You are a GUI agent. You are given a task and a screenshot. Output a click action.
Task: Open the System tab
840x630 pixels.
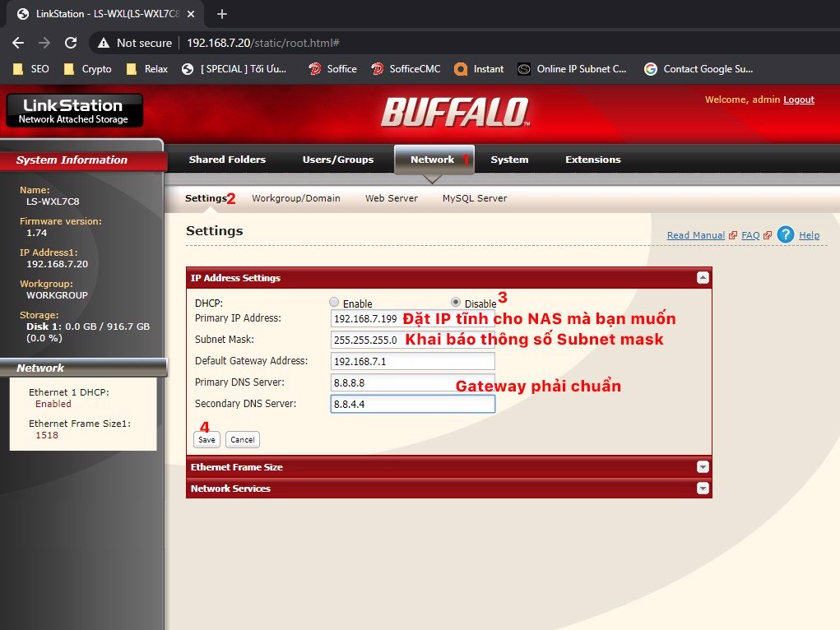pos(509,160)
